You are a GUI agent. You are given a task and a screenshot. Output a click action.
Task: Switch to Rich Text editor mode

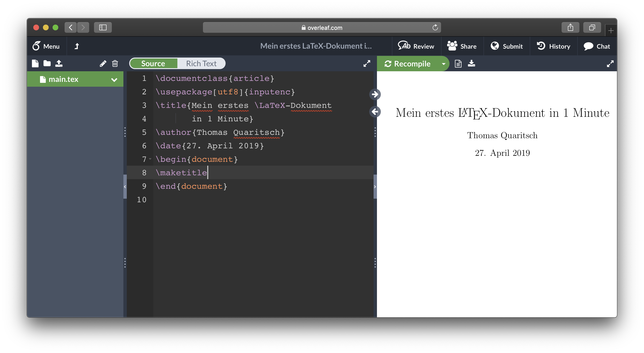(x=201, y=64)
